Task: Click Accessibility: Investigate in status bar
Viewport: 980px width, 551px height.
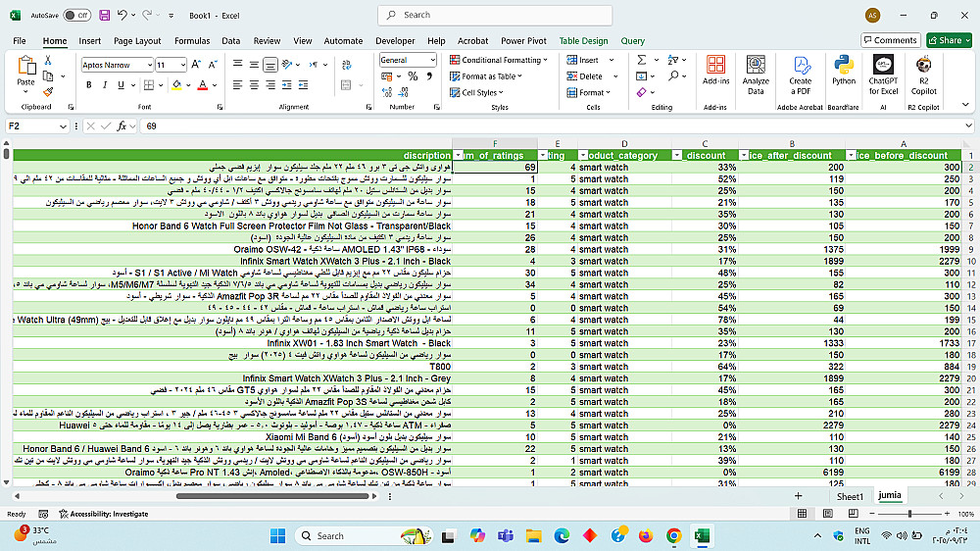Action: click(104, 514)
